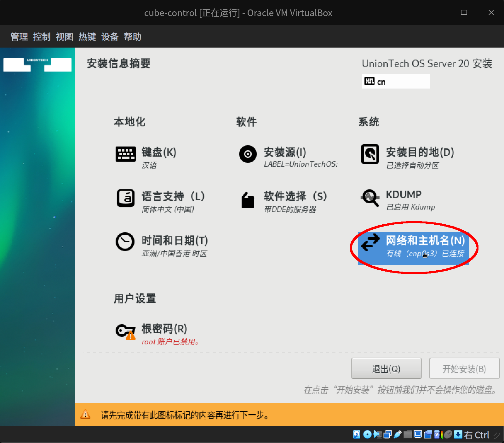
Task: Click the audio status bar icon
Action: click(x=377, y=435)
